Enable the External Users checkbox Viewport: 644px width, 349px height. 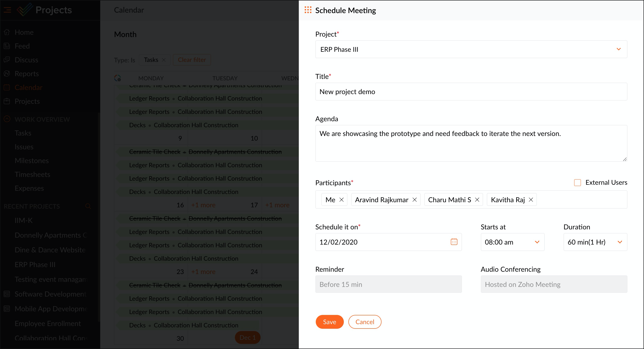click(x=577, y=182)
